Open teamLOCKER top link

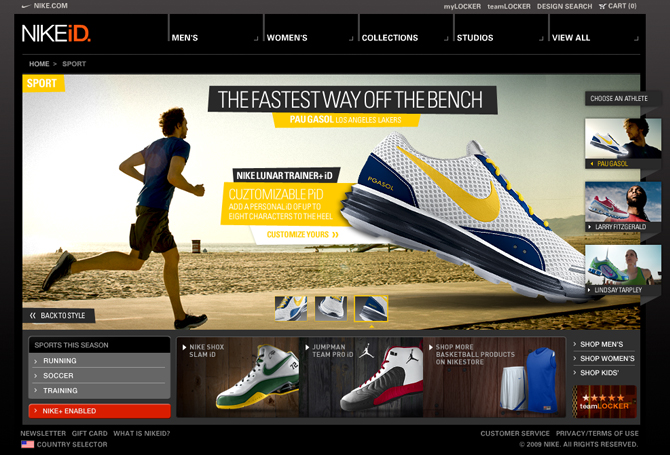[509, 6]
